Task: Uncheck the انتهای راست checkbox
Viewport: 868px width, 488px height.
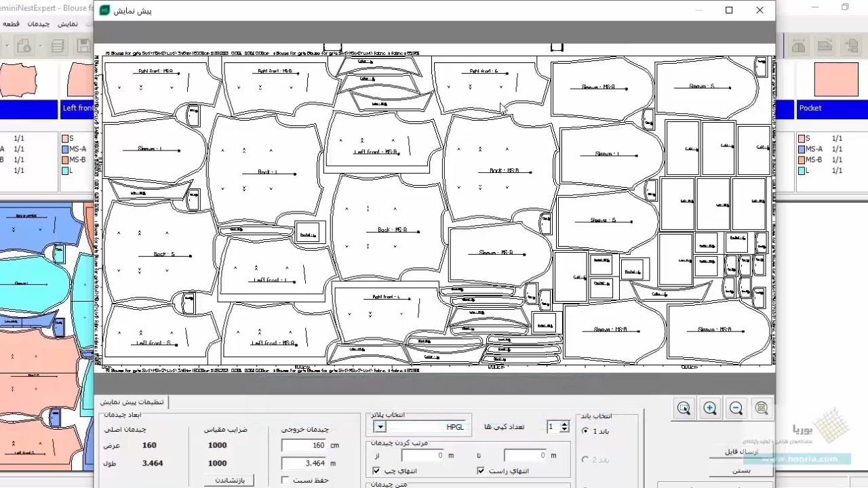Action: [x=481, y=470]
